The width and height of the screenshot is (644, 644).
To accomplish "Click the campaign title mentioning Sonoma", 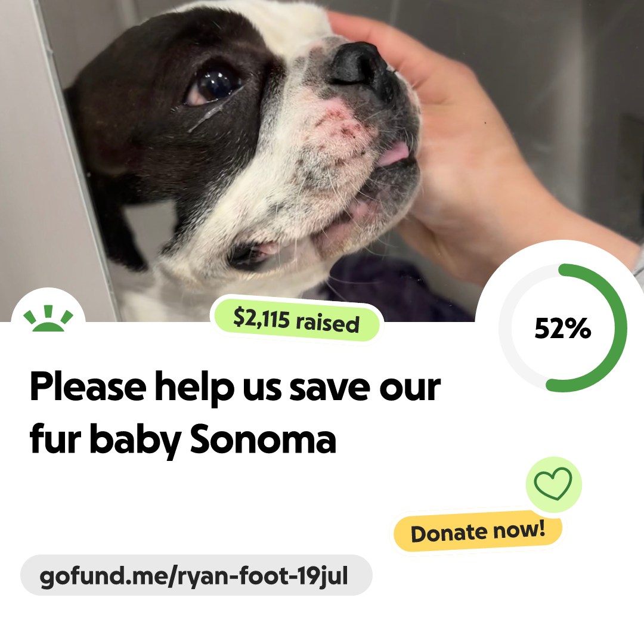I will pos(235,413).
